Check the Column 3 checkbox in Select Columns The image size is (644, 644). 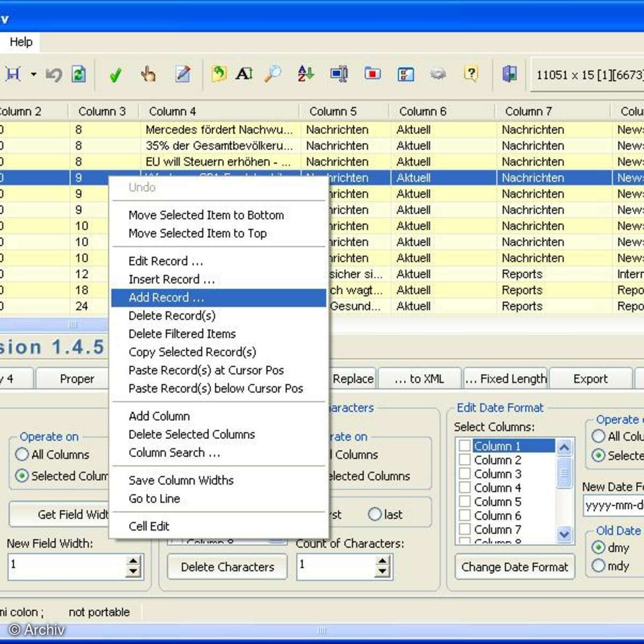(x=465, y=473)
